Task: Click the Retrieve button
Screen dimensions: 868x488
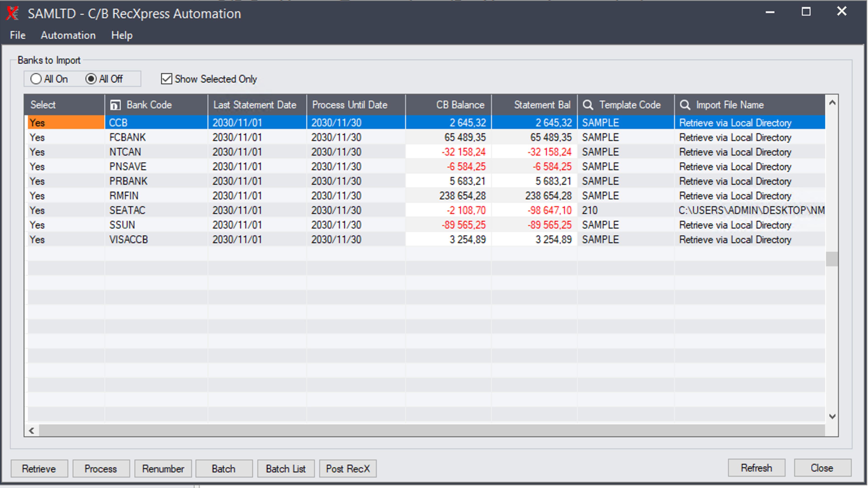Action: (x=39, y=469)
